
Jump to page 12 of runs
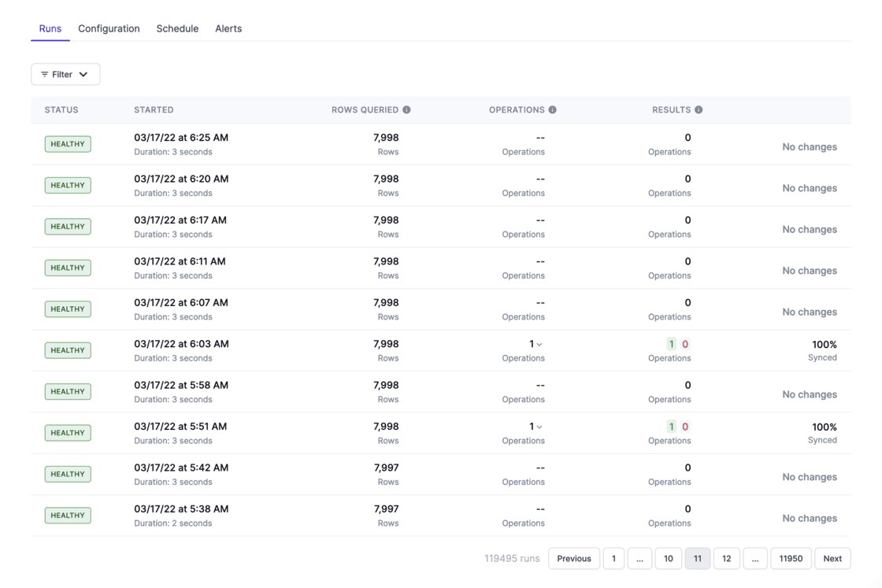tap(726, 559)
